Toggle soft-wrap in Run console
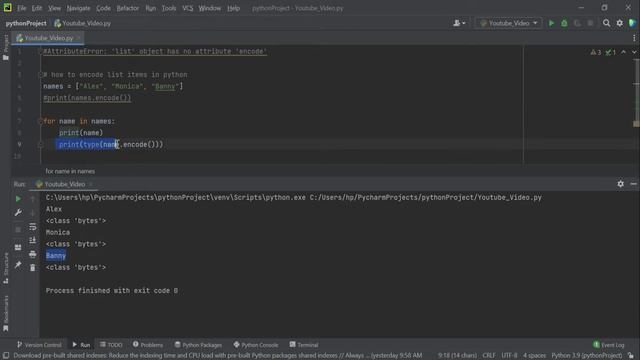The height and width of the screenshot is (360, 640). coord(33,227)
